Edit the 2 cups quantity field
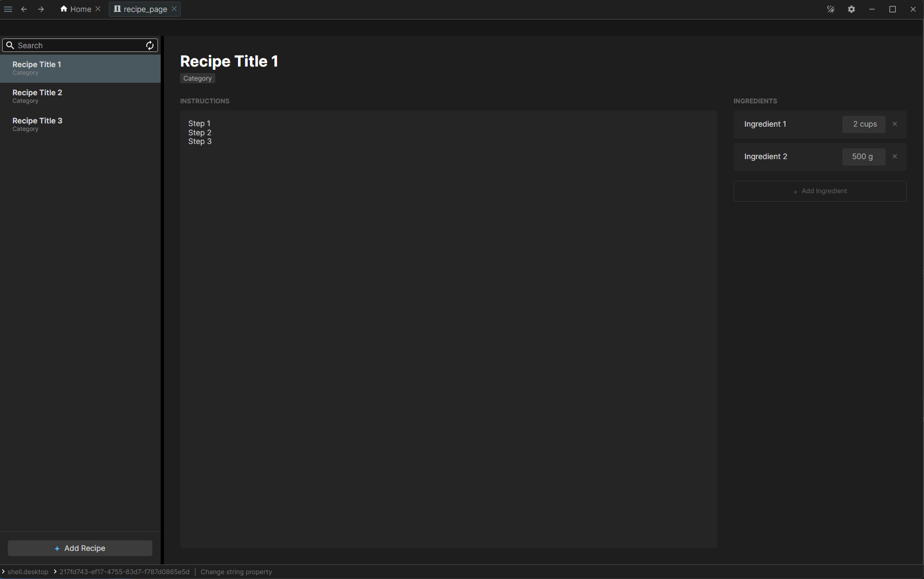The height and width of the screenshot is (579, 924). pyautogui.click(x=864, y=124)
